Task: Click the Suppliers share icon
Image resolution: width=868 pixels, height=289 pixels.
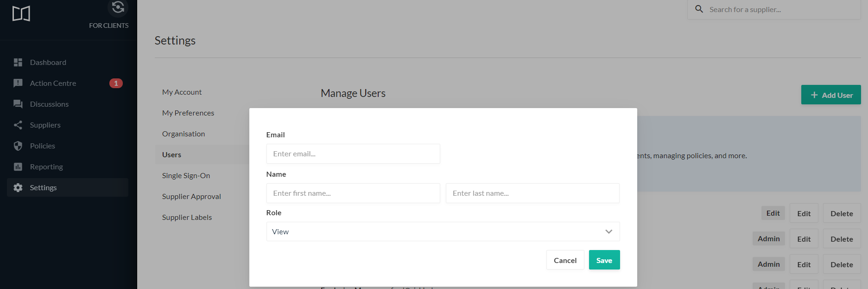Action: 18,125
